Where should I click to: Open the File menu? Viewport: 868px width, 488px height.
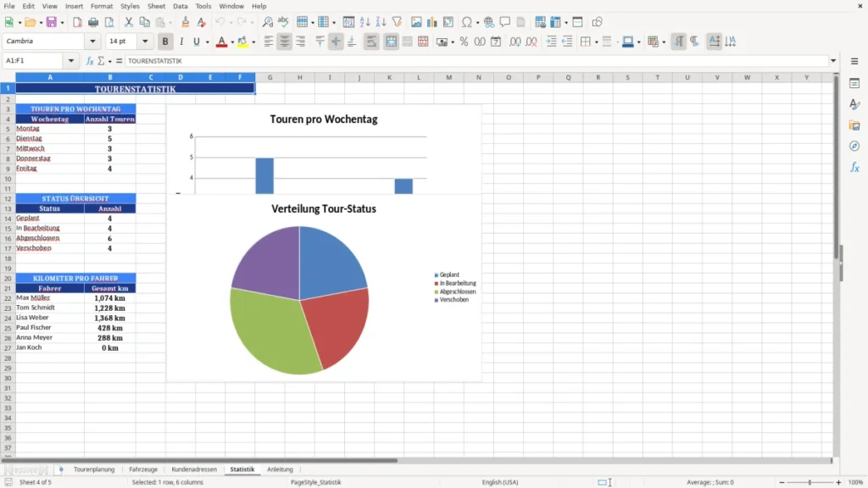point(9,6)
